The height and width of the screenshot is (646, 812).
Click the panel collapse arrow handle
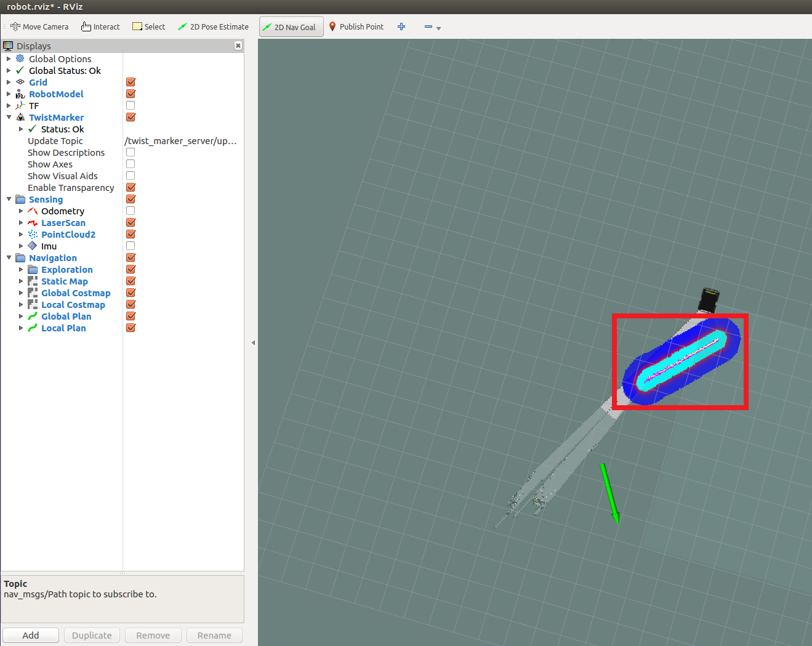pyautogui.click(x=253, y=342)
